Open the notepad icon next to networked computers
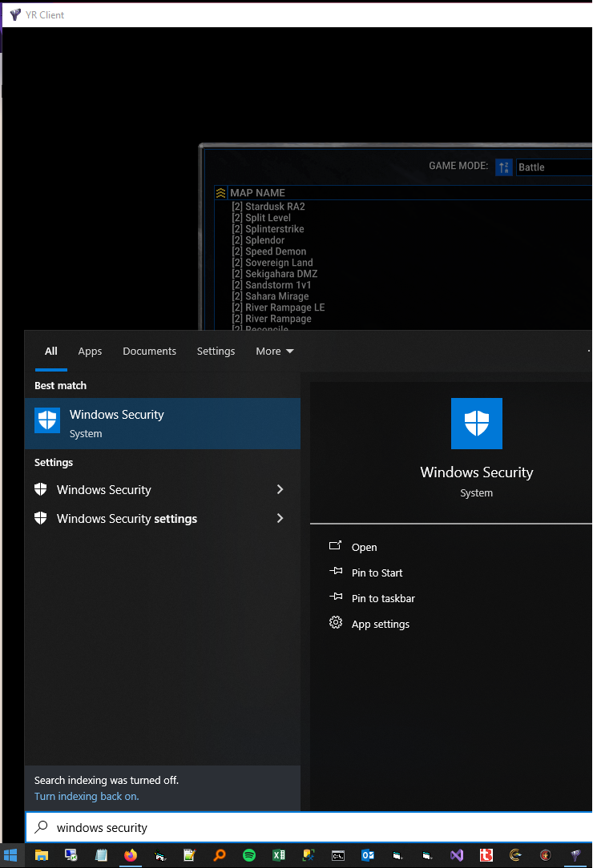593x868 pixels. click(101, 855)
